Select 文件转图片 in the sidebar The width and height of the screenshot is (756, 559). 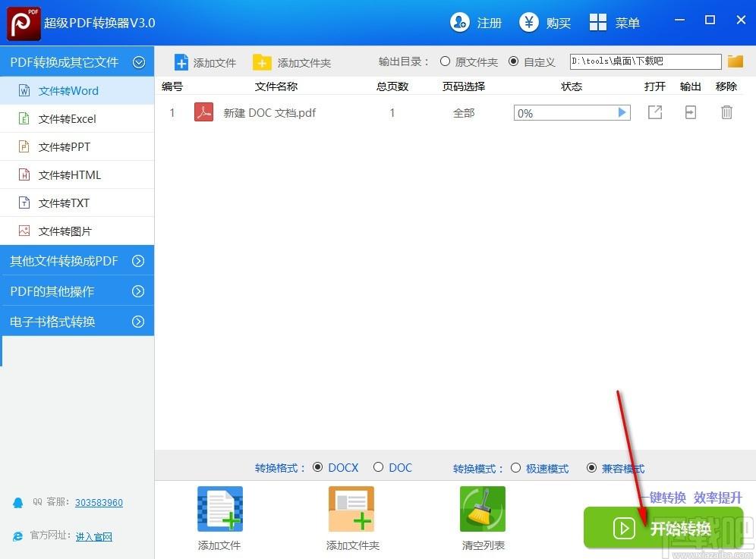click(x=77, y=231)
